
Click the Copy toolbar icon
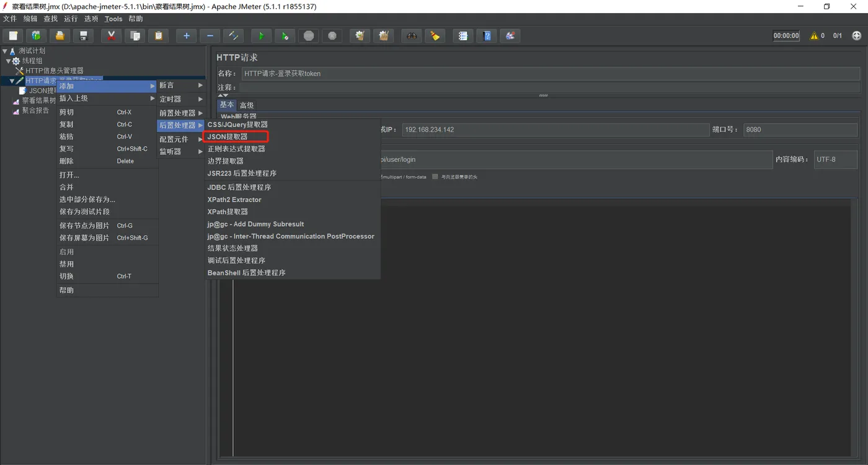tap(135, 36)
